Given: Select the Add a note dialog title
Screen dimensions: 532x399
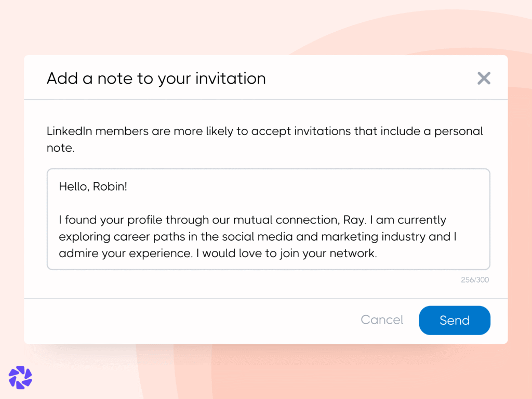Looking at the screenshot, I should pos(156,78).
